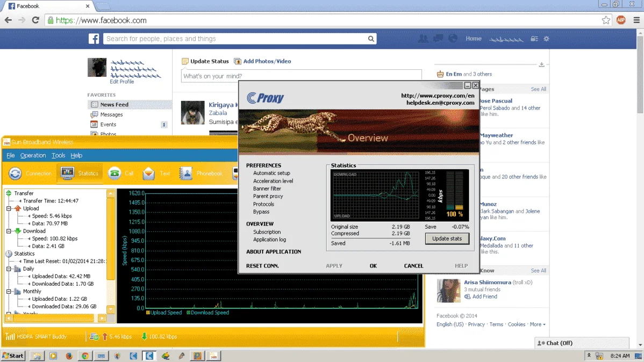
Task: Go back in Chrome
Action: coord(8,20)
